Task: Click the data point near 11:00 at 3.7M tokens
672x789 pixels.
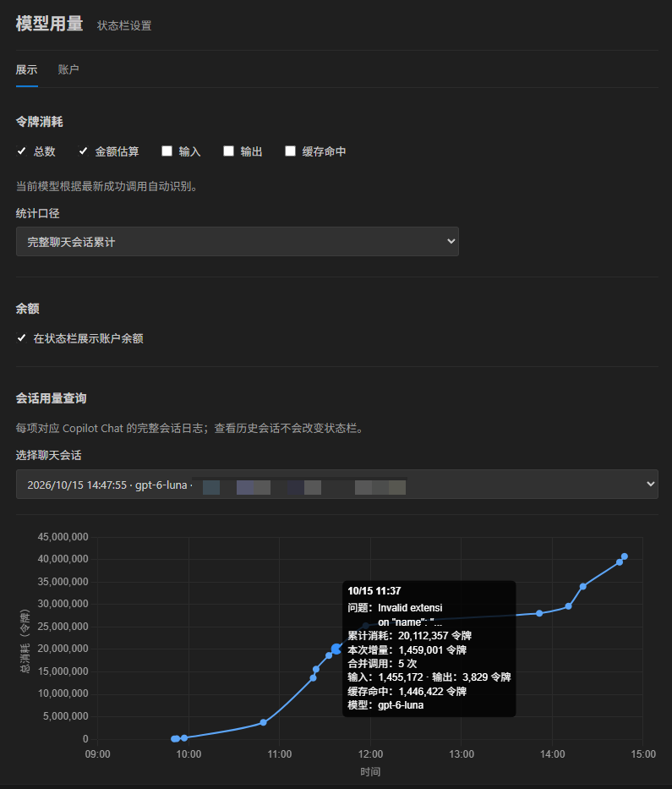Action: (x=263, y=722)
